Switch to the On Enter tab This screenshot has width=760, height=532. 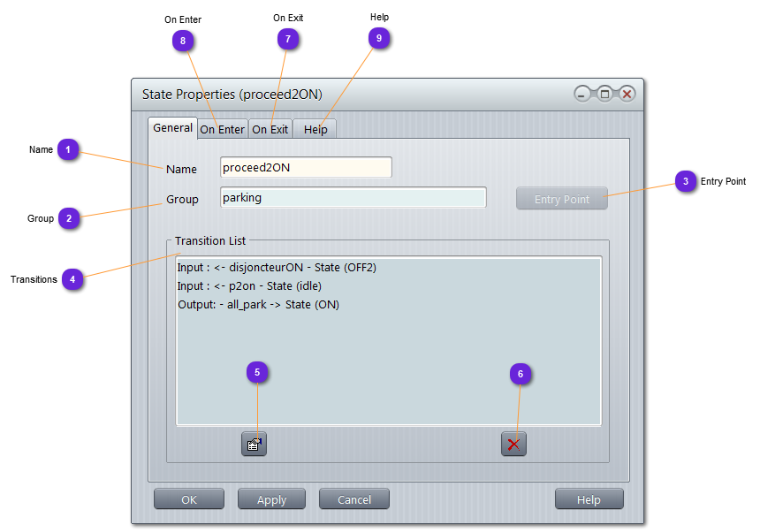223,129
